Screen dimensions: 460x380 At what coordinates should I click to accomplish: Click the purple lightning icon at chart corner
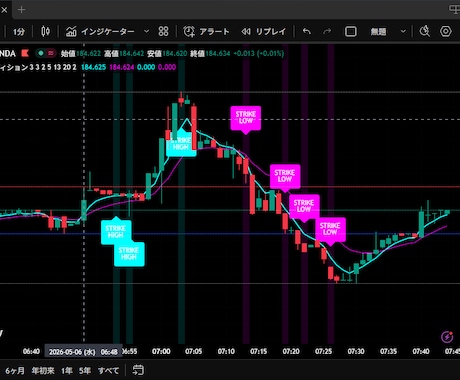coord(447,337)
